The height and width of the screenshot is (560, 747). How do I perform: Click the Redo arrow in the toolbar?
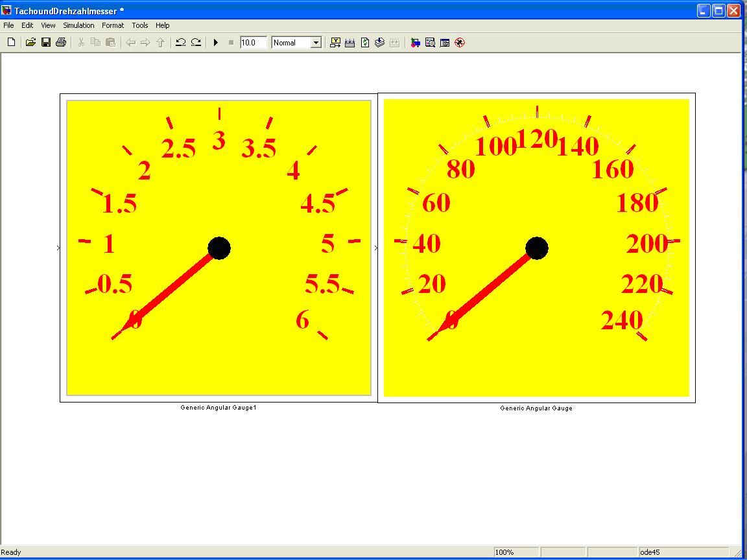[x=196, y=43]
